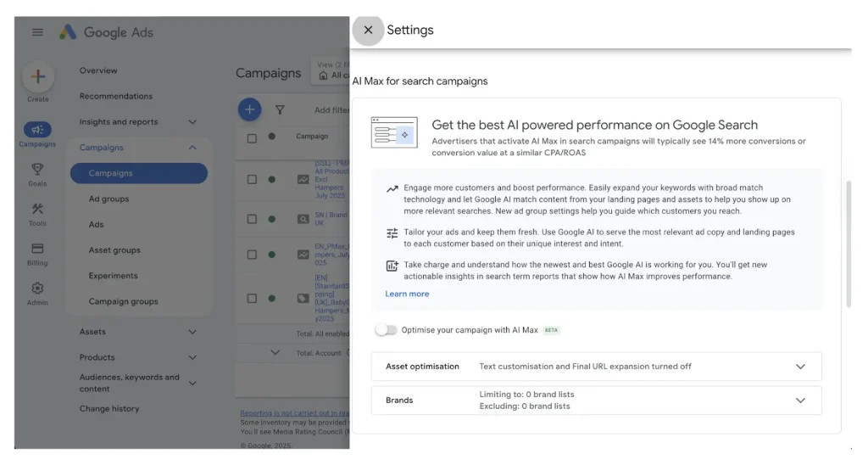
Task: Click green status dot of All Products campaign
Action: (x=272, y=180)
